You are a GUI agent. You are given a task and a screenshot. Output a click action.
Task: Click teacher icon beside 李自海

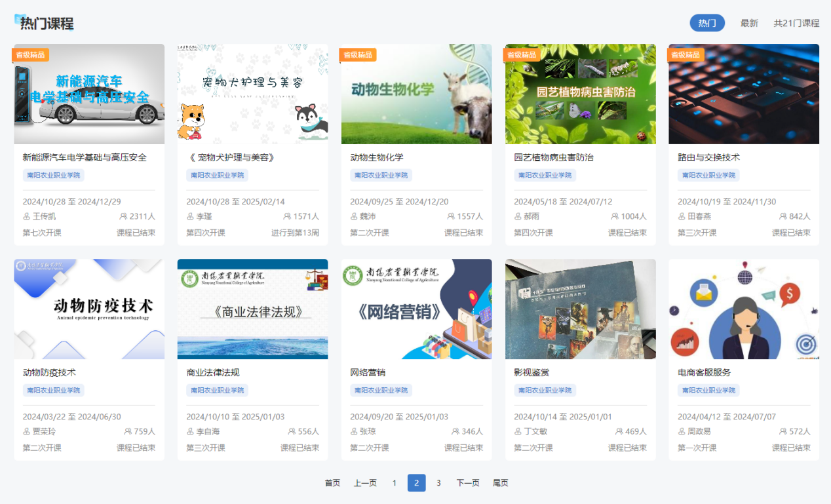click(191, 432)
